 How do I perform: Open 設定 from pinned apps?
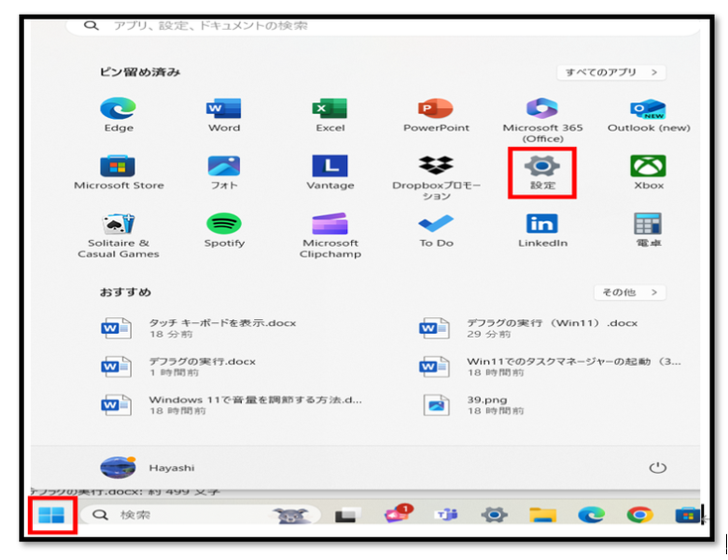coord(543,172)
